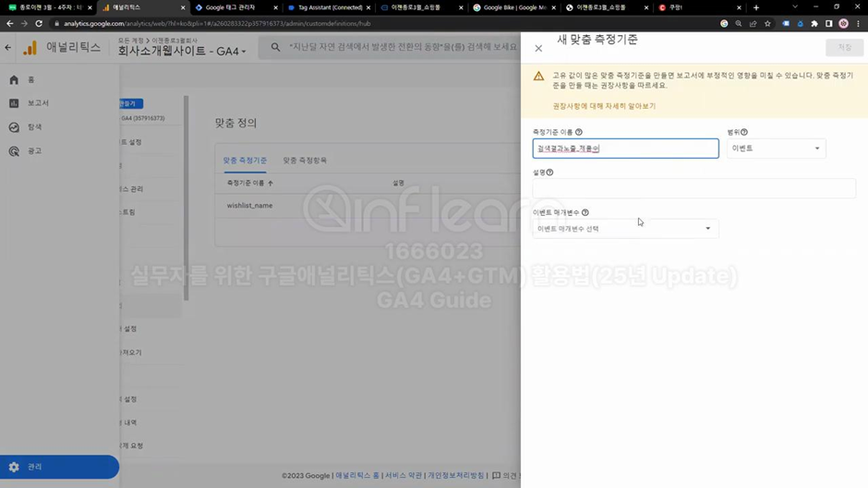Sort by 측정기준 이름 column header

point(249,183)
